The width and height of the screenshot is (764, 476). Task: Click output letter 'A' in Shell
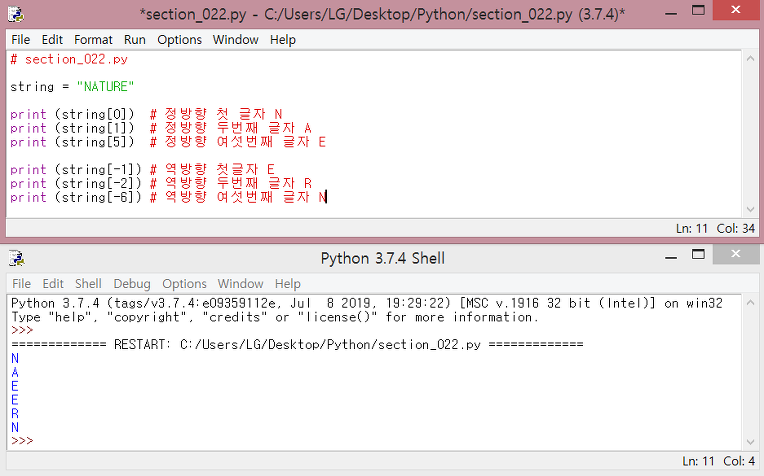point(15,373)
